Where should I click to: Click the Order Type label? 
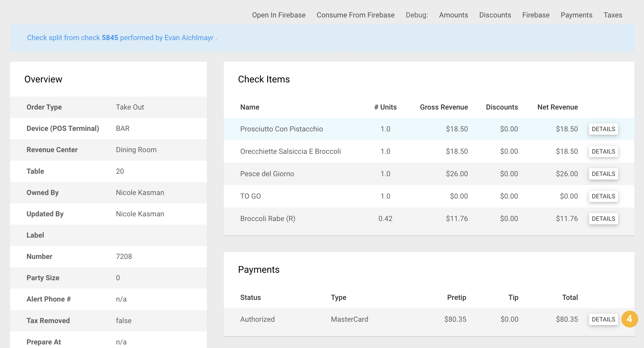click(44, 107)
